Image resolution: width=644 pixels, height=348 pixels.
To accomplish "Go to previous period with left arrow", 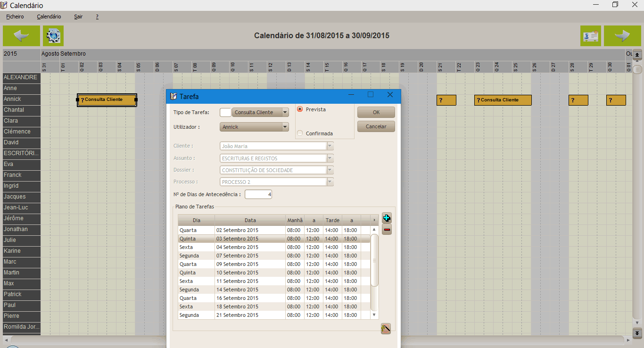I will (x=21, y=36).
